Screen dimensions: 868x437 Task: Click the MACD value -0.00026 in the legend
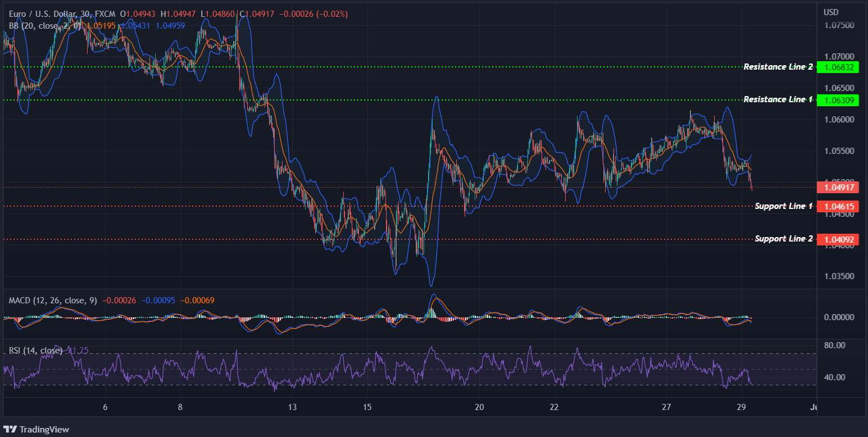click(119, 301)
